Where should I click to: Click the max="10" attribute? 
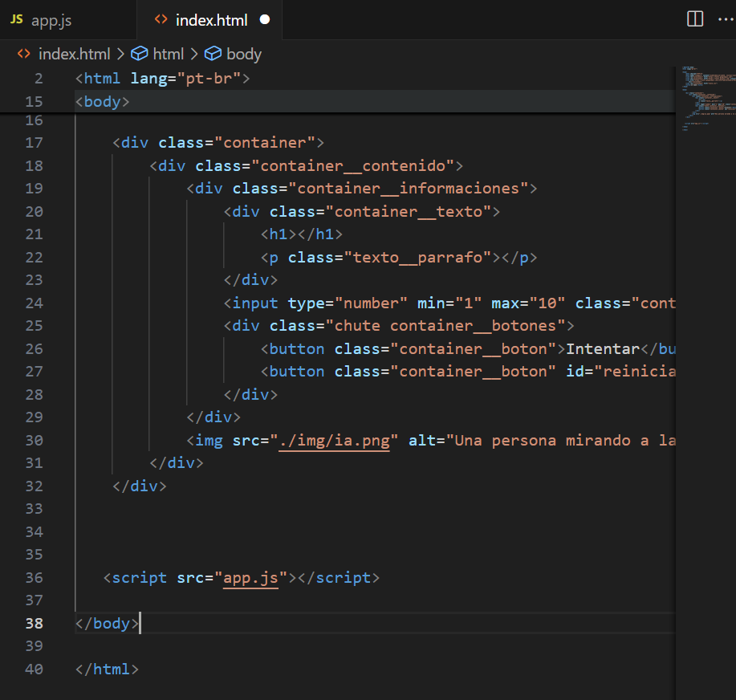(x=528, y=303)
